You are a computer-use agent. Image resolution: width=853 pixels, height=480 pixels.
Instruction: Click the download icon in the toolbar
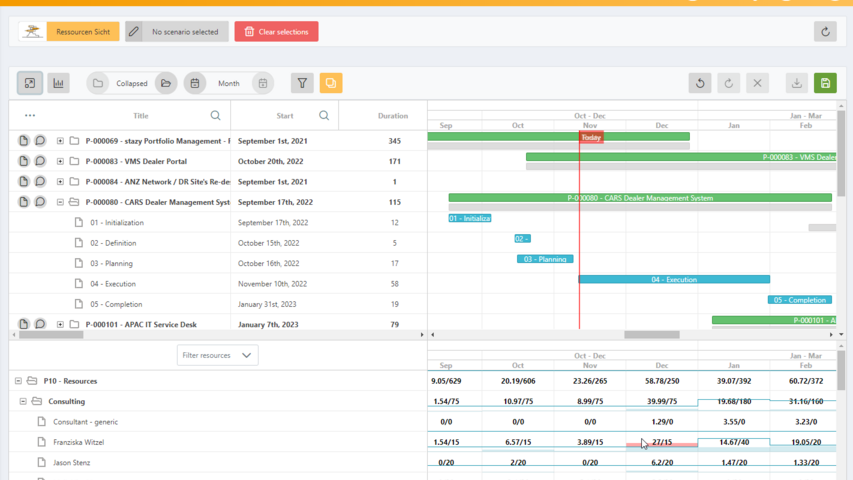coord(796,84)
